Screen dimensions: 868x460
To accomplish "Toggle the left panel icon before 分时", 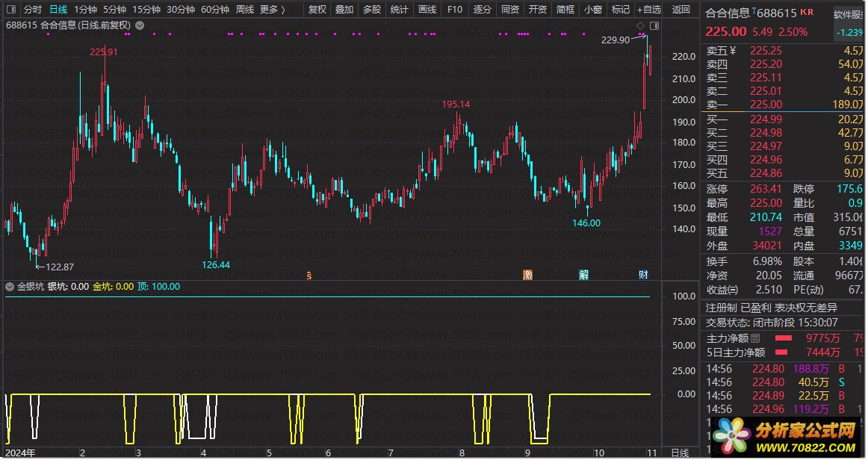I will (11, 10).
